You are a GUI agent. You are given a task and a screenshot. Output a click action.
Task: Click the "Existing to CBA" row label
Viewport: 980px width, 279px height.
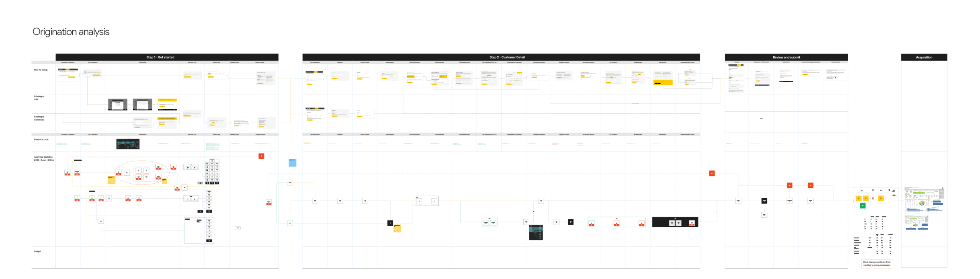[x=39, y=98]
